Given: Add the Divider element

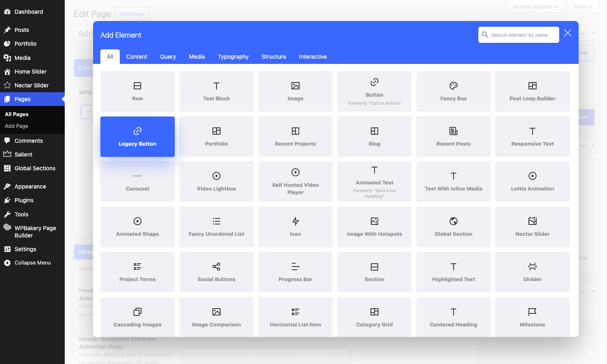Looking at the screenshot, I should coord(533,272).
